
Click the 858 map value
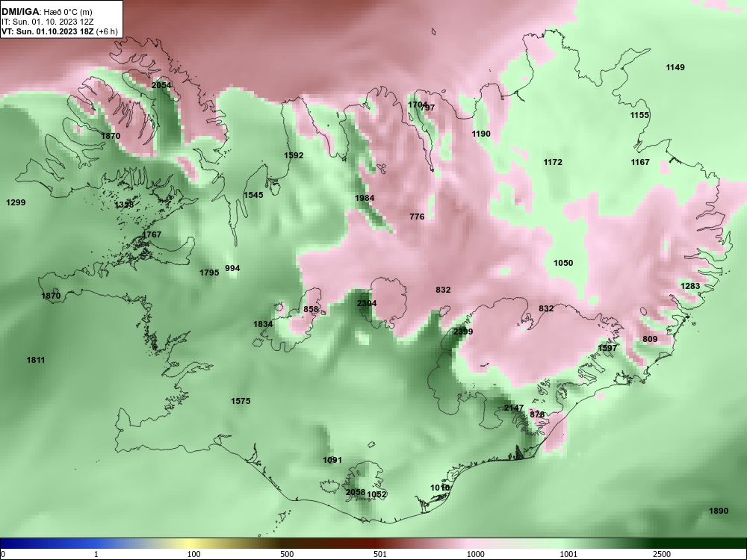(x=311, y=310)
